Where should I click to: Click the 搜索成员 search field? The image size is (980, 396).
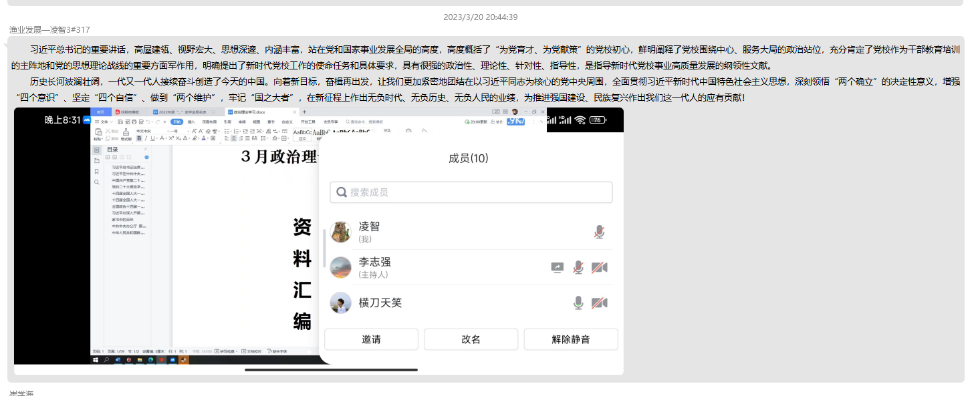coord(471,192)
